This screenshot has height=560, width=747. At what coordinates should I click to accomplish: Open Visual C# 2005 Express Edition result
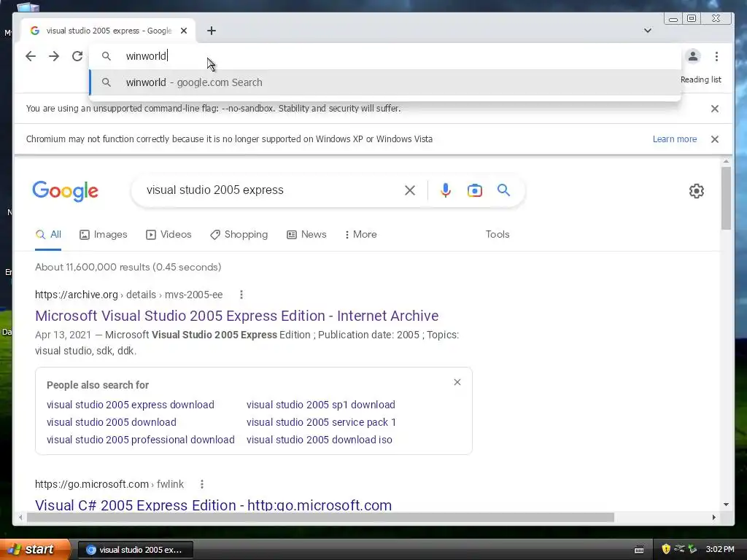pyautogui.click(x=214, y=505)
